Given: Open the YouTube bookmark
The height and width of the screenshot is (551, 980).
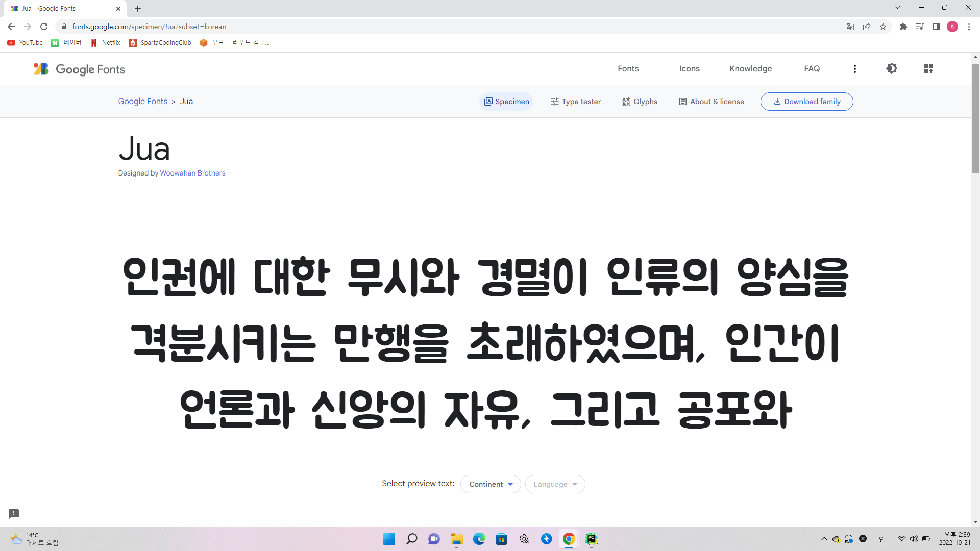Looking at the screenshot, I should coord(25,43).
